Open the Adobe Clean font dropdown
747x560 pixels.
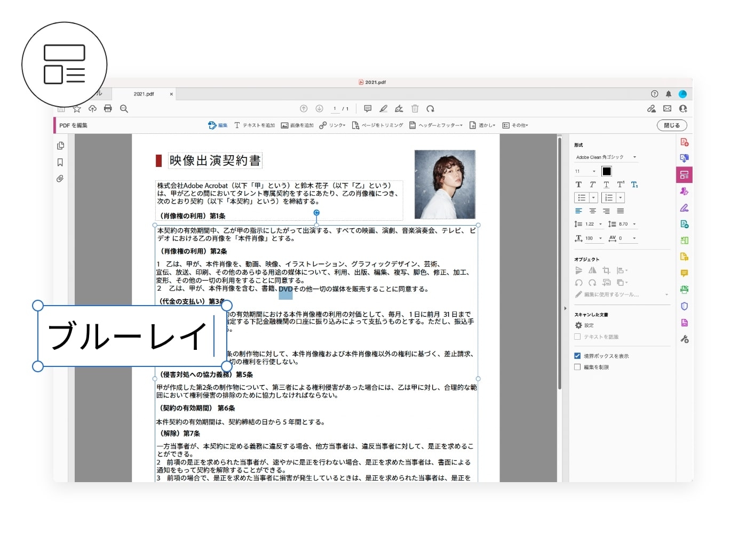[606, 157]
